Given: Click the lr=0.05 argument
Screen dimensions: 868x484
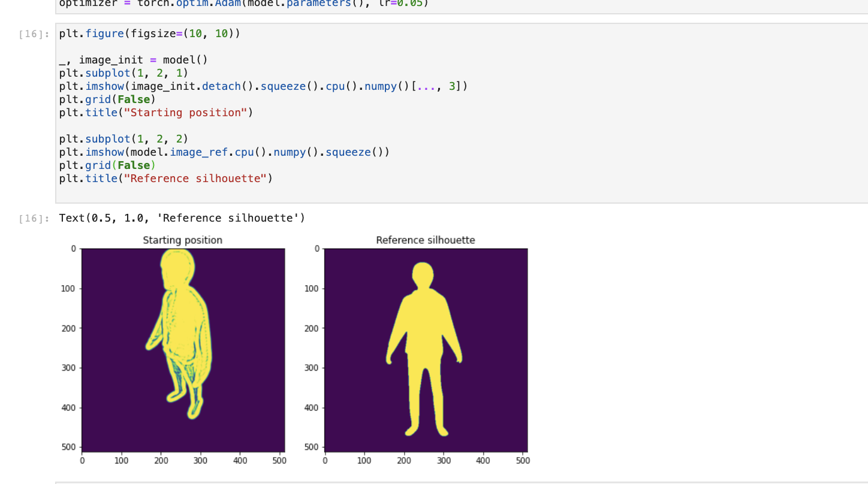Looking at the screenshot, I should [403, 4].
